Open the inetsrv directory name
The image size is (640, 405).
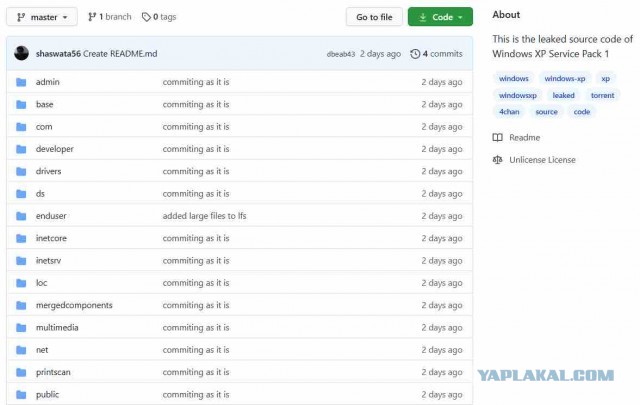[x=48, y=261]
